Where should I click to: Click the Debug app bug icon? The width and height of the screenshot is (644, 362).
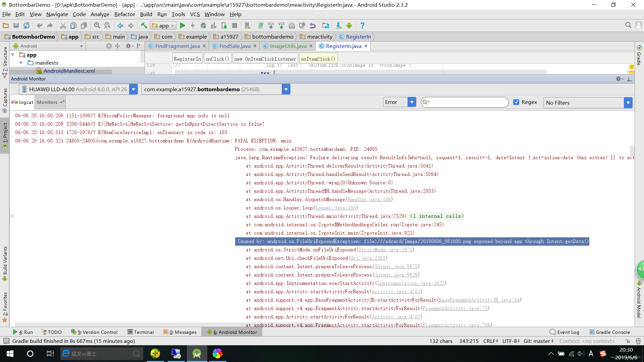(x=203, y=25)
